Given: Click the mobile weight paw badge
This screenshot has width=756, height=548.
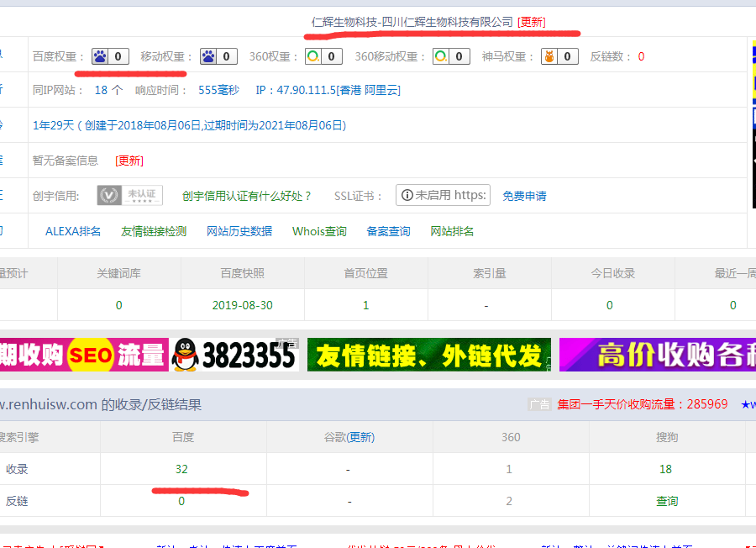Looking at the screenshot, I should 218,56.
